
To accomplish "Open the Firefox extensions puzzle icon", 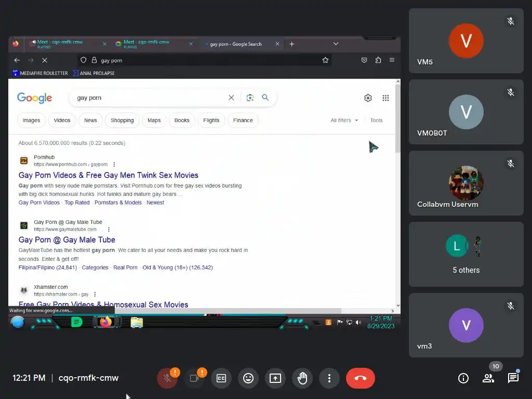I will (378, 60).
